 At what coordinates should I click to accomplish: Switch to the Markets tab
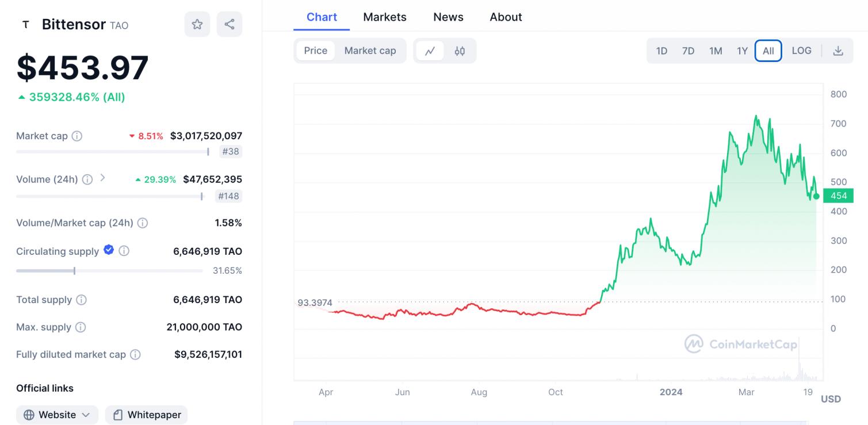coord(385,17)
